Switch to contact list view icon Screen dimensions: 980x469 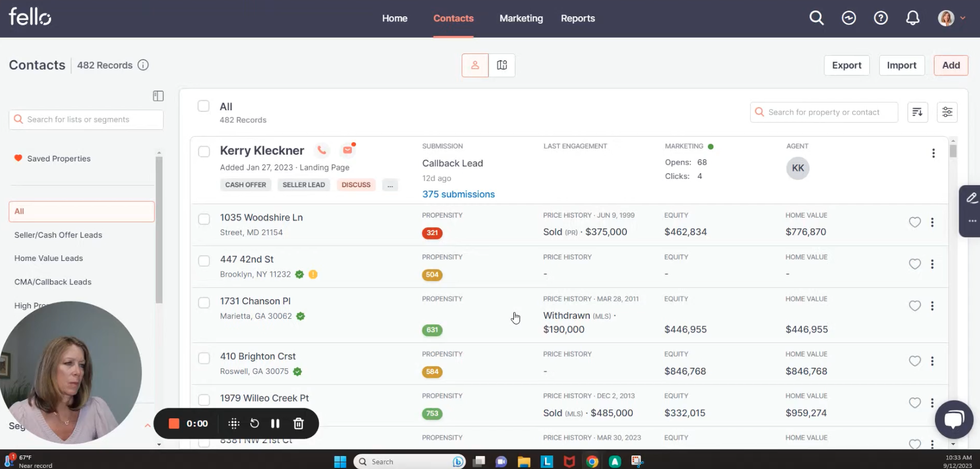click(475, 65)
